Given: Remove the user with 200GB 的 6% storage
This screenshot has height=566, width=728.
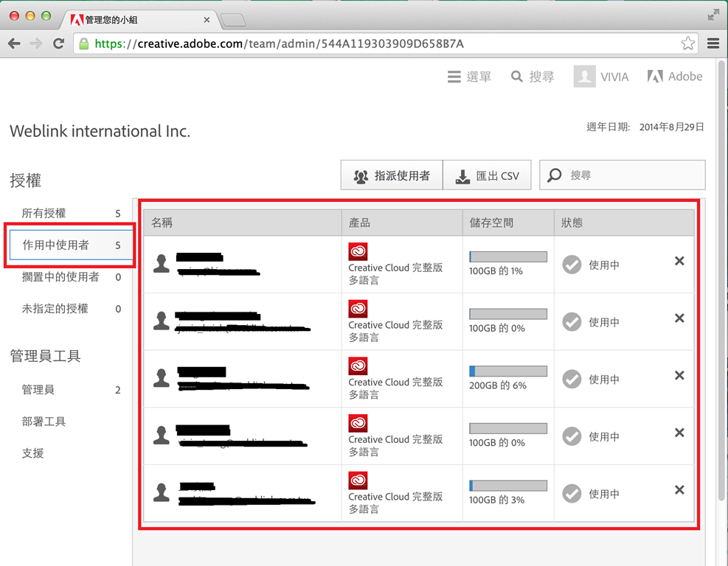Looking at the screenshot, I should pyautogui.click(x=679, y=375).
